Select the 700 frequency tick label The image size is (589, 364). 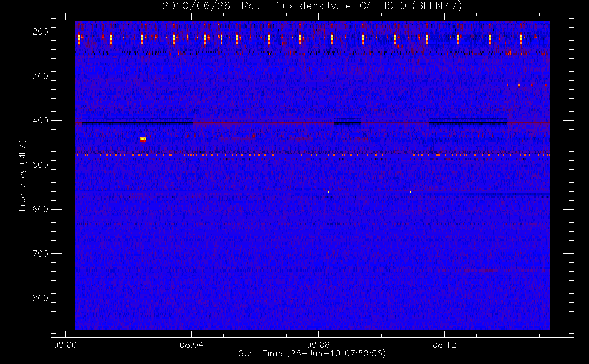(40, 254)
